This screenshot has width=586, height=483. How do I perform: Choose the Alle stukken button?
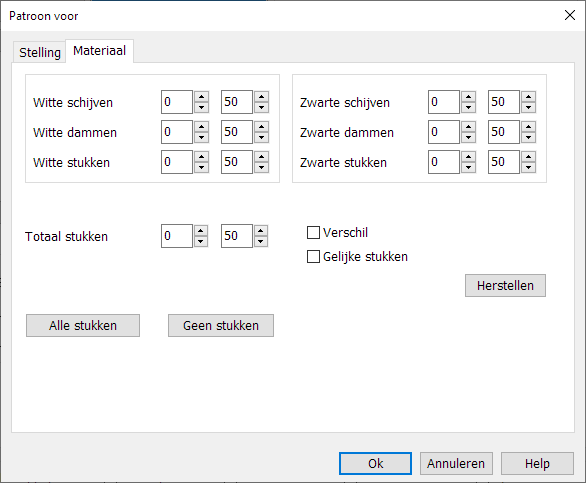(x=83, y=326)
